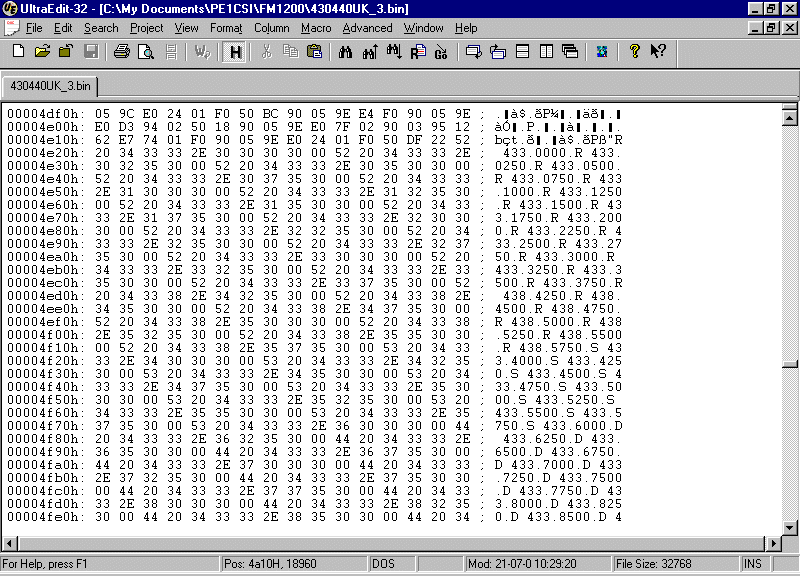Click "For Help, press F1" status text
800x576 pixels.
click(x=45, y=564)
